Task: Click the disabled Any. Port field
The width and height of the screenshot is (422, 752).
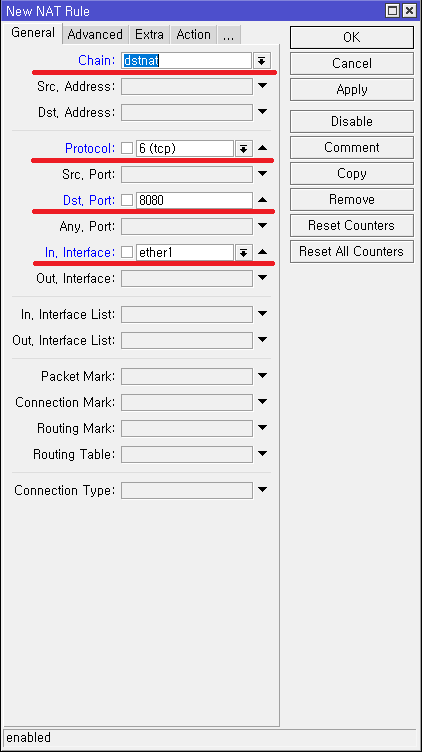Action: pyautogui.click(x=187, y=226)
